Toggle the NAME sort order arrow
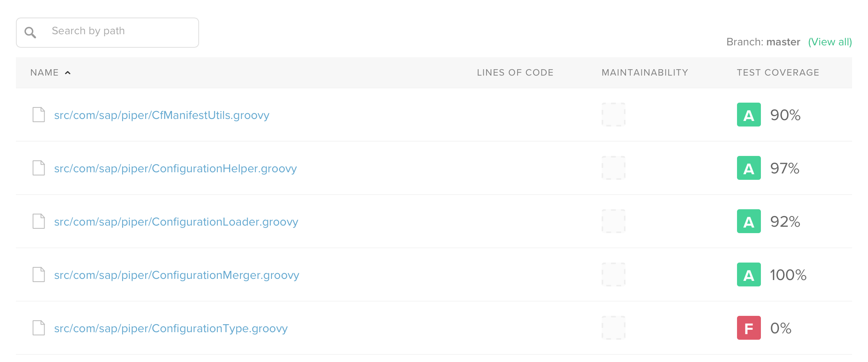 click(68, 72)
